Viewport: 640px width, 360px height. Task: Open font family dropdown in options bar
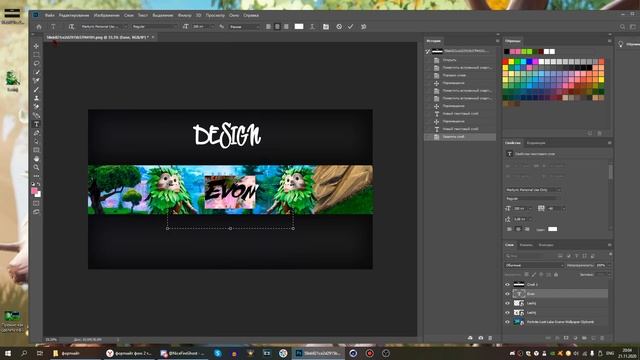[x=104, y=27]
